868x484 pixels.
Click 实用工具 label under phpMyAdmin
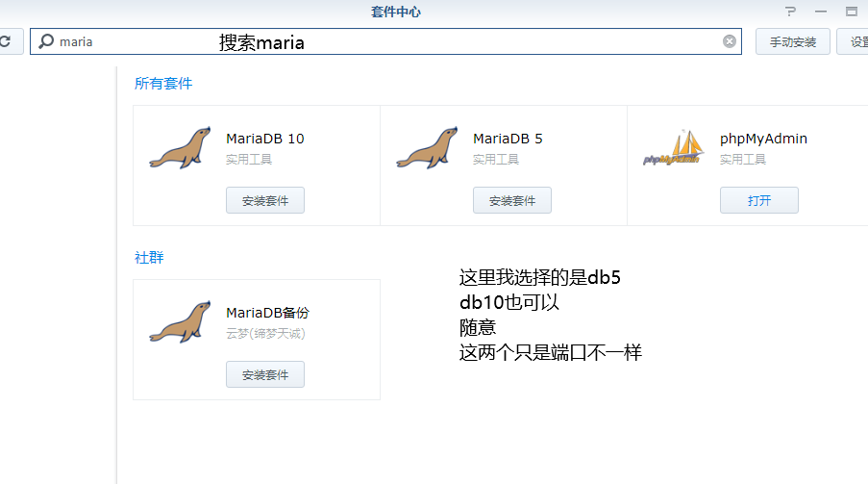tap(743, 159)
